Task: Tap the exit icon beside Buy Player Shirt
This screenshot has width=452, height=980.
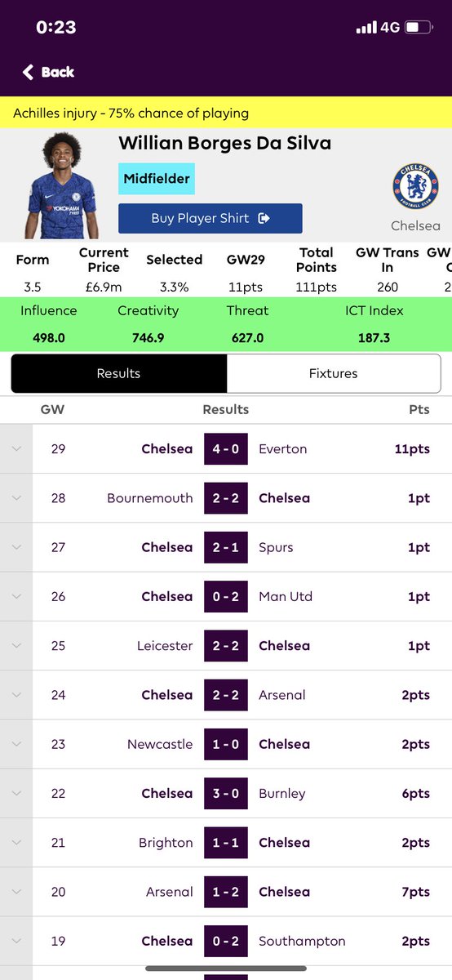Action: point(264,218)
